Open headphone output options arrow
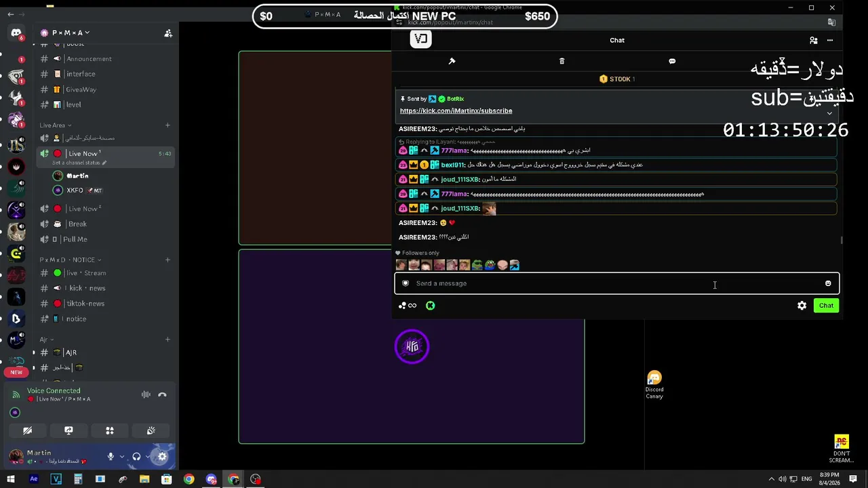This screenshot has height=488, width=868. 148,457
